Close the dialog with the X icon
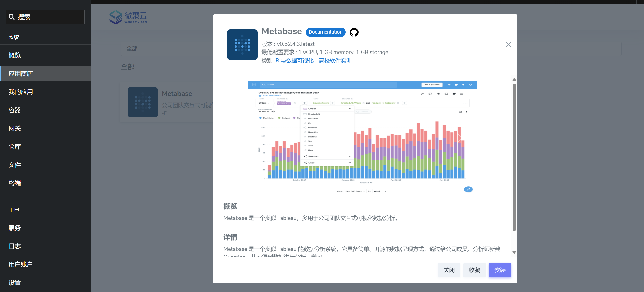 (508, 45)
